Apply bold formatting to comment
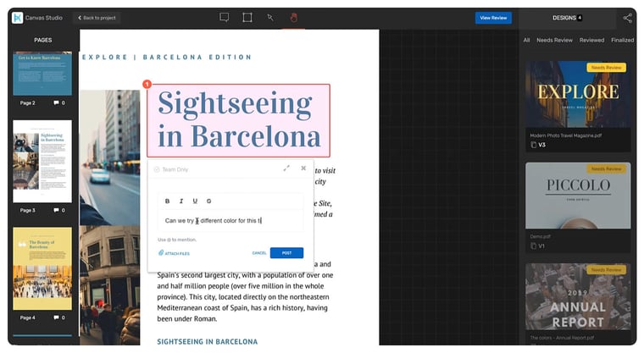This screenshot has width=644, height=353. [167, 201]
